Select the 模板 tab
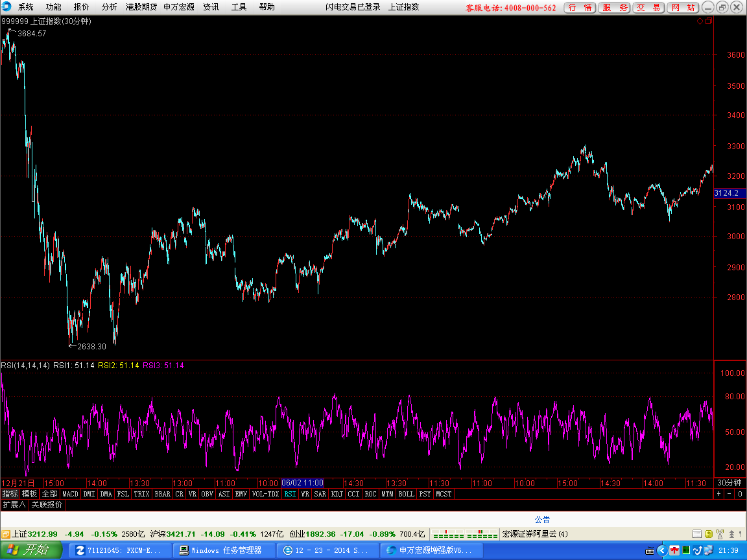 click(30, 494)
